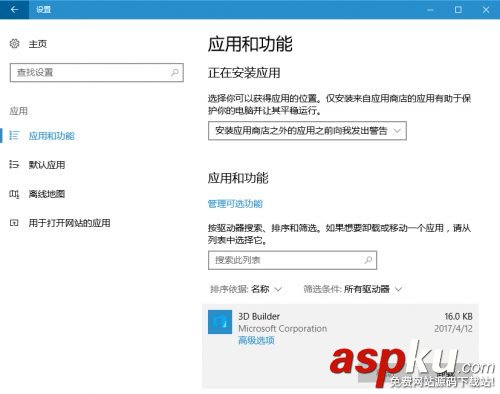Maximize the 设置 window

click(458, 10)
